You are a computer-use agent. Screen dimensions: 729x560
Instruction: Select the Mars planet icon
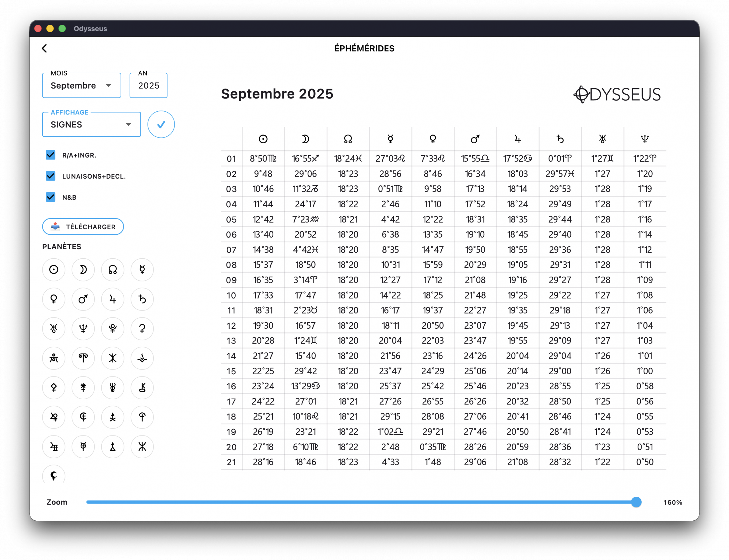(83, 299)
